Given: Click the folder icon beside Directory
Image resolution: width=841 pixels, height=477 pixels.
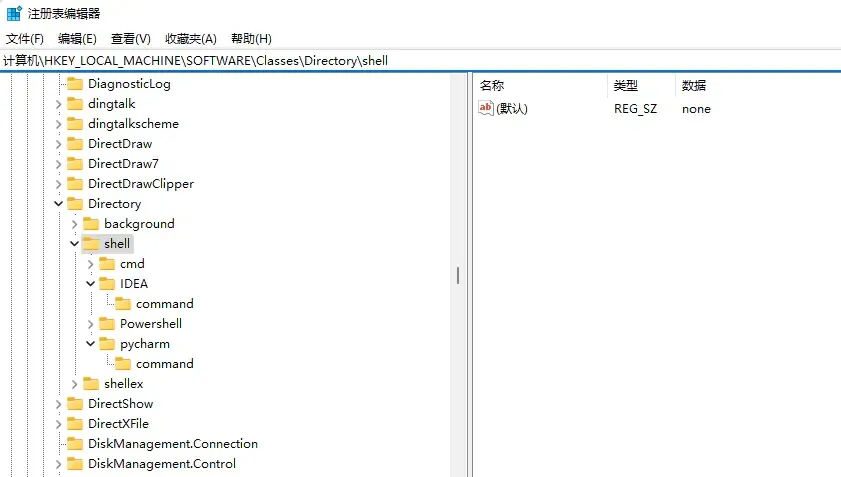Looking at the screenshot, I should [x=75, y=204].
